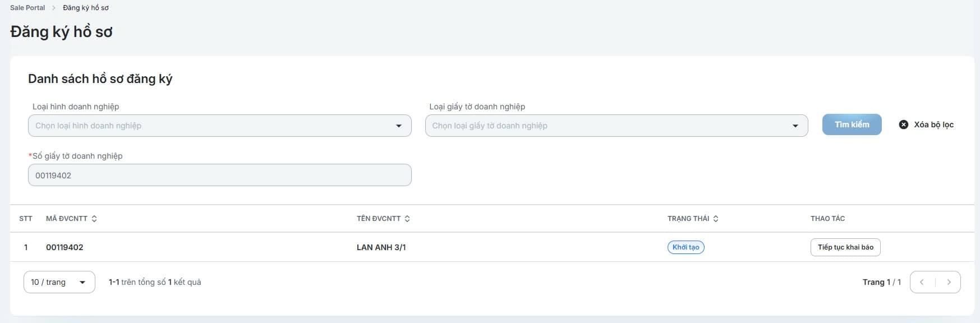Click the Sale Portal breadcrumb link
This screenshot has height=323, width=980.
coord(27,8)
